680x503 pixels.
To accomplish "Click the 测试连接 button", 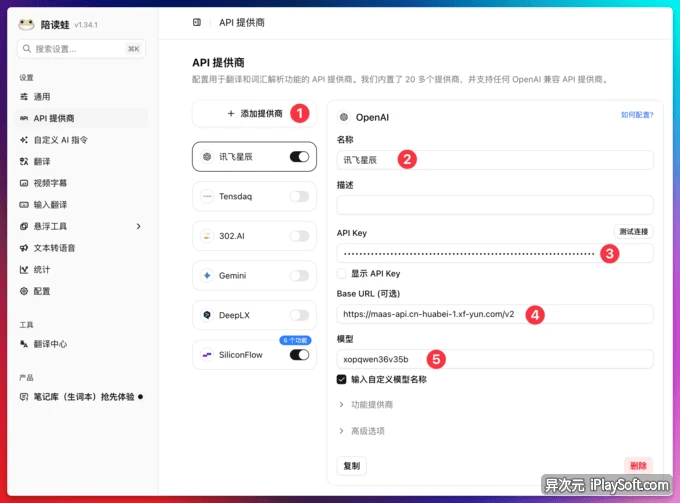I will 634,232.
